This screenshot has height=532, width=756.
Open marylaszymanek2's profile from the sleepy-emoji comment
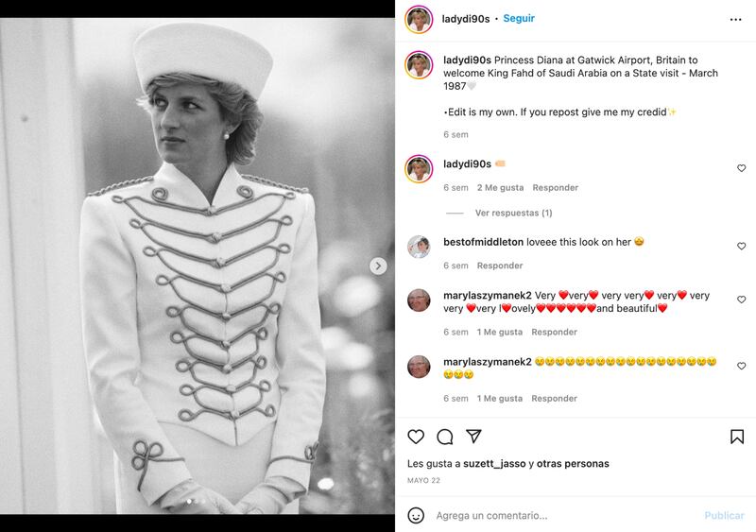(487, 362)
